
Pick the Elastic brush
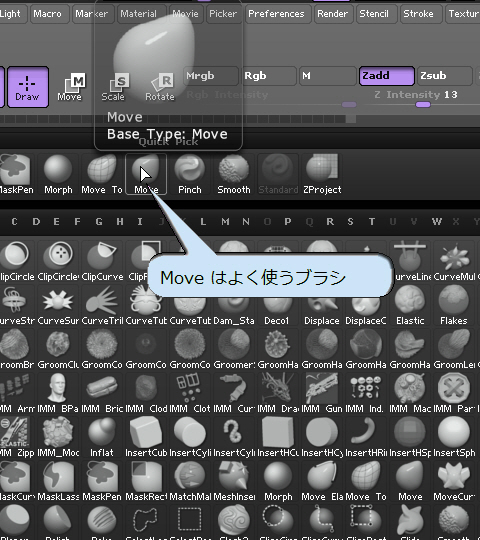(x=410, y=306)
